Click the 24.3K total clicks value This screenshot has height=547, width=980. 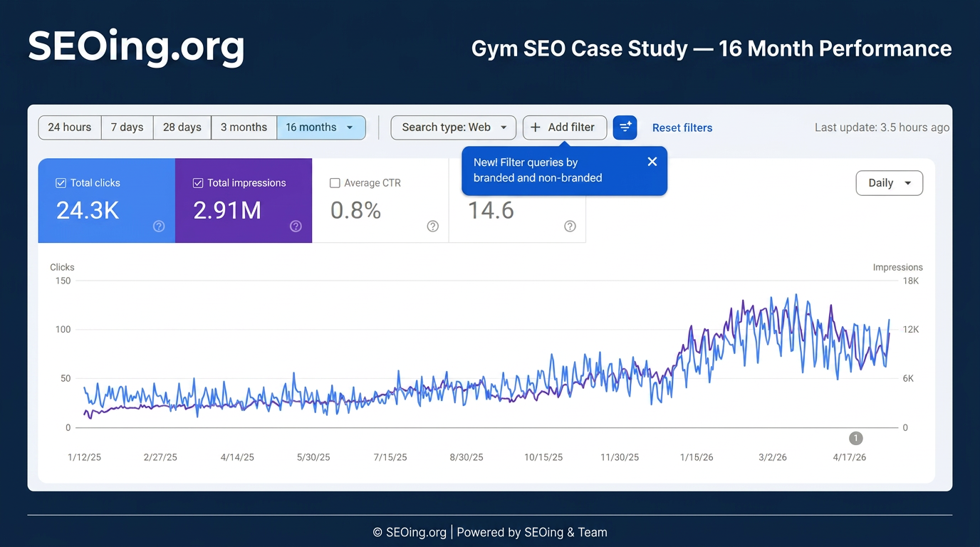88,211
